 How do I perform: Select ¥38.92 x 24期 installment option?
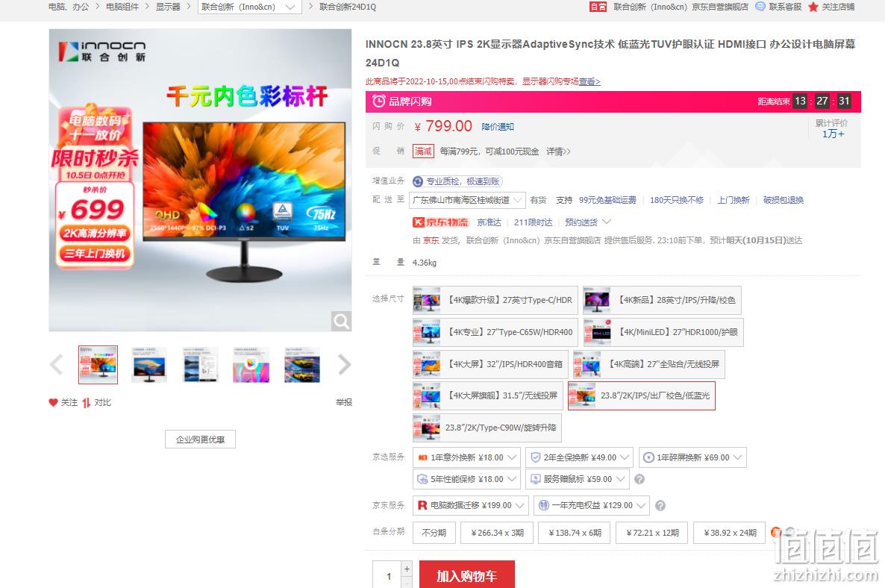[x=730, y=533]
